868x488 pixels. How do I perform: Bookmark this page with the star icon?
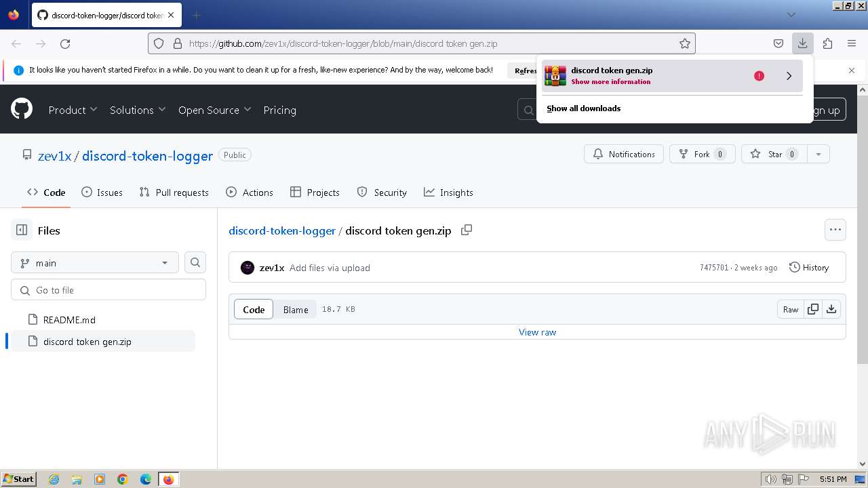tap(685, 43)
